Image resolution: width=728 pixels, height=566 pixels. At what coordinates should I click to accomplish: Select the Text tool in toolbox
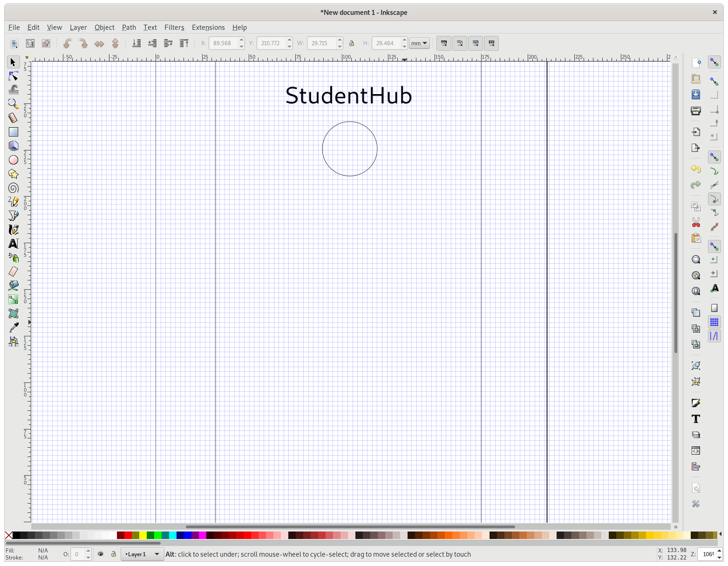(13, 244)
